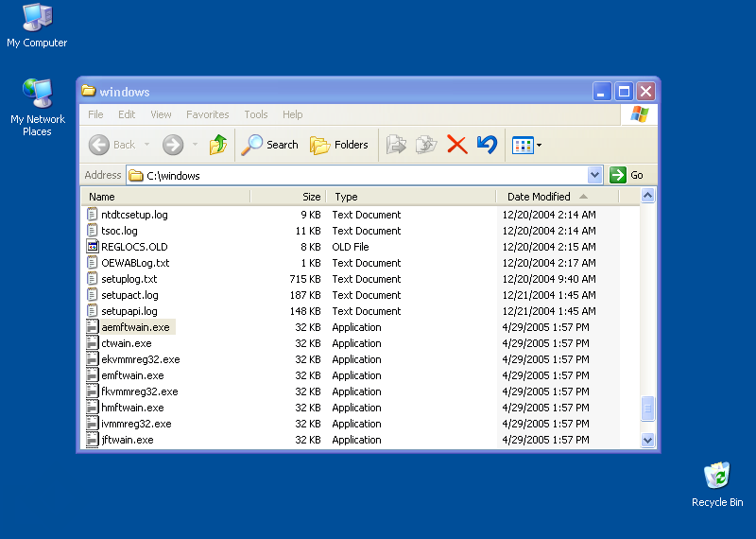The image size is (756, 539).
Task: Select the ntdtcsetup.log file icon
Action: 92,215
